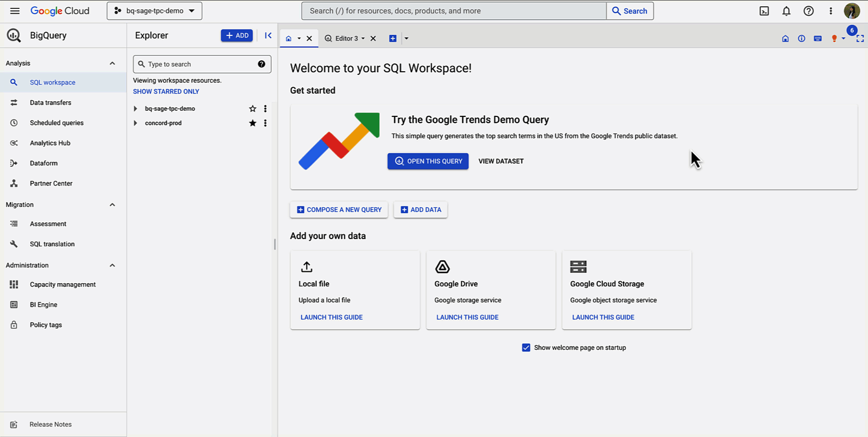868x437 pixels.
Task: Collapse the Migration section
Action: (112, 205)
